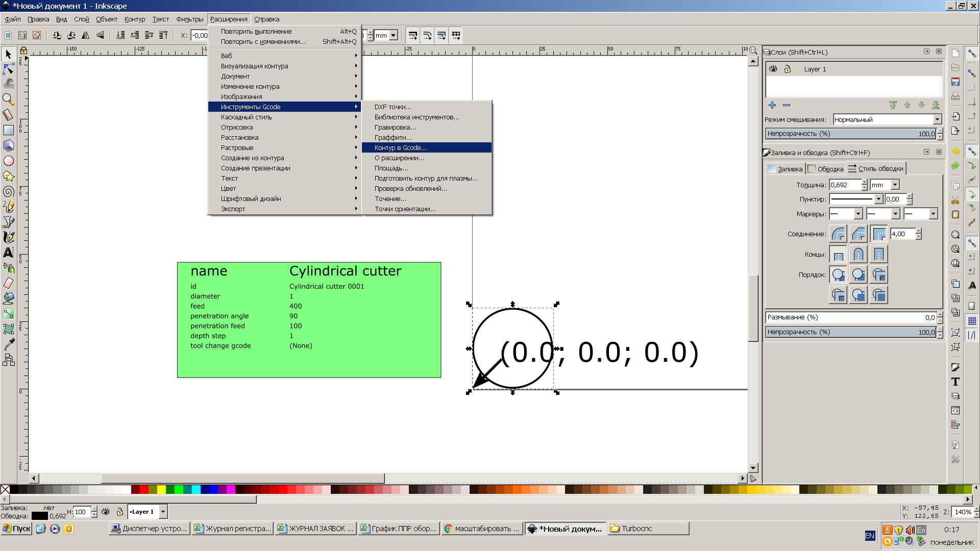
Task: Click the Пуск start button
Action: click(x=16, y=529)
